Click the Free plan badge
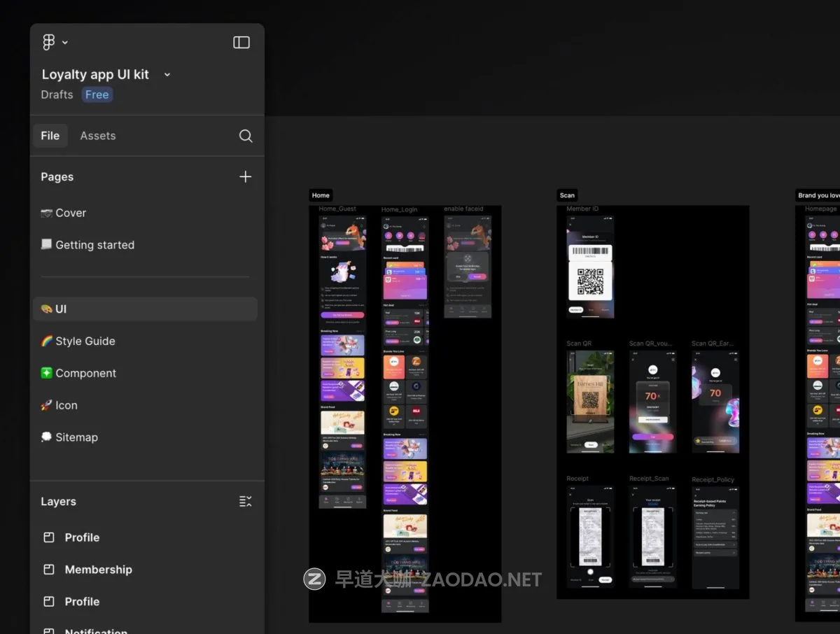Image resolution: width=840 pixels, height=634 pixels. (x=97, y=94)
